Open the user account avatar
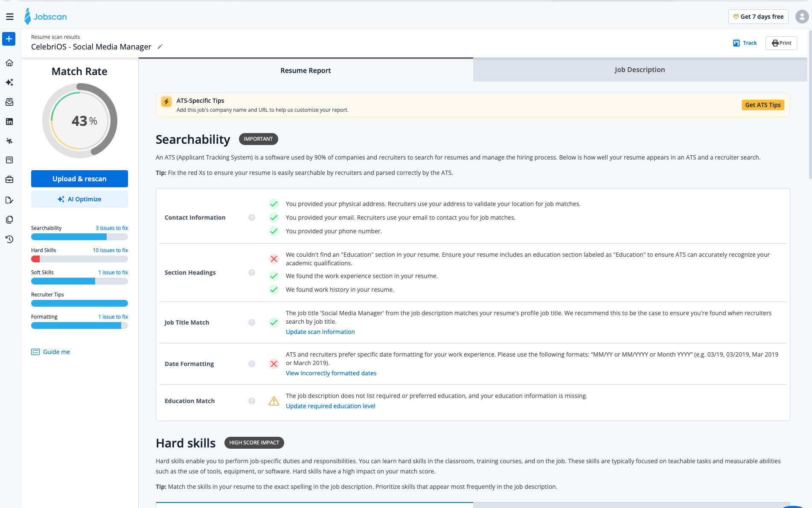 coord(802,17)
